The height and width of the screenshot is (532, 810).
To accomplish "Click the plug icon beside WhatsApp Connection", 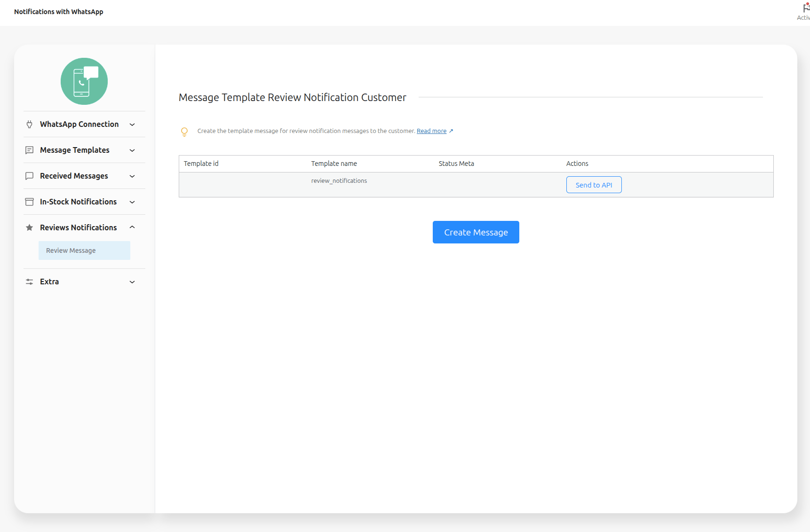I will point(29,125).
